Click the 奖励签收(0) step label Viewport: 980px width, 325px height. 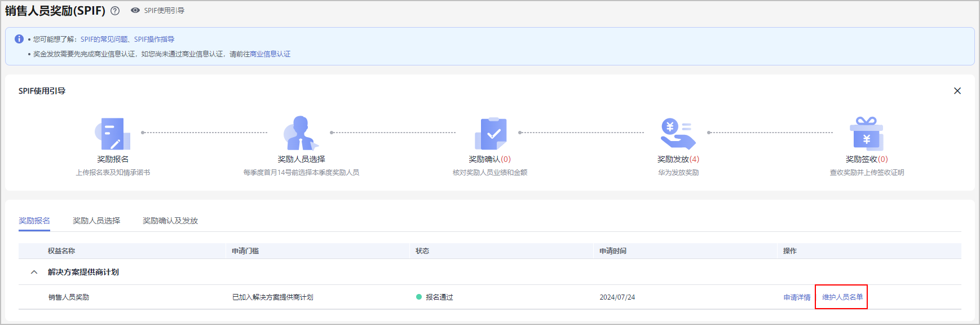867,159
